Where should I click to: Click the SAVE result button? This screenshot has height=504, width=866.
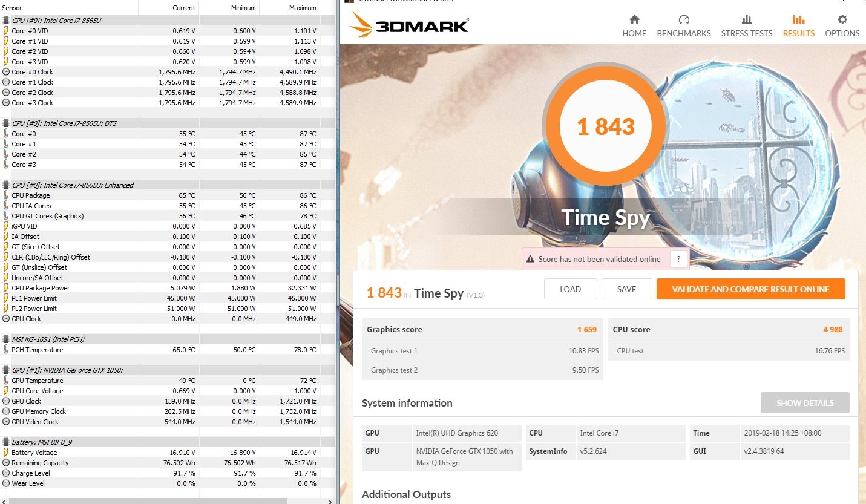[626, 289]
